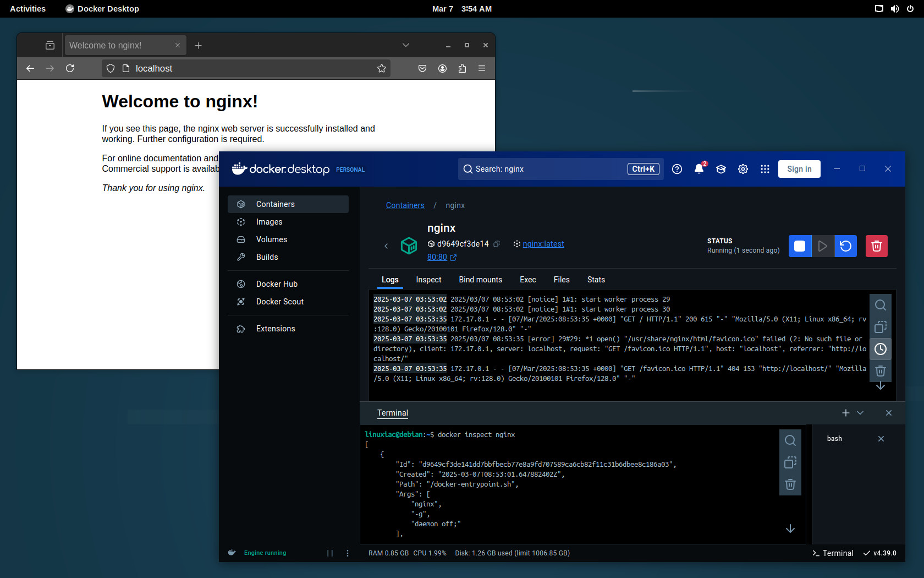Open Docker Desktop help menu

tap(677, 169)
